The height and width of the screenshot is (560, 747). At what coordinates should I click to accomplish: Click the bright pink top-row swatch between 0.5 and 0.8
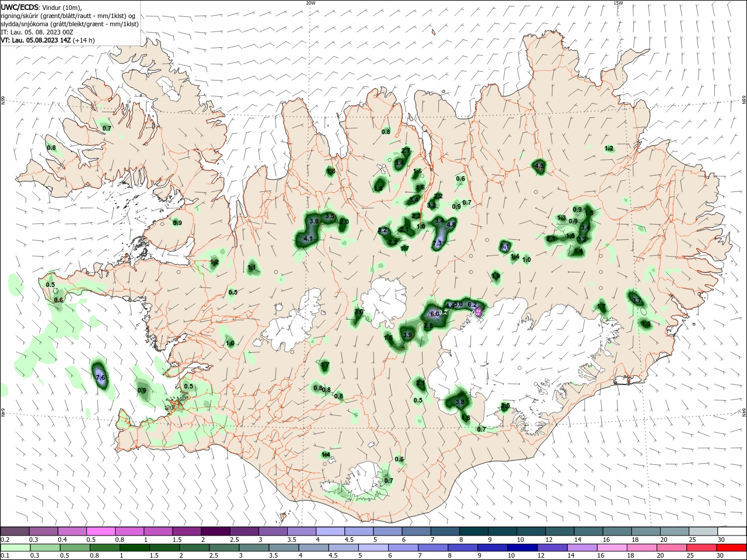click(101, 531)
